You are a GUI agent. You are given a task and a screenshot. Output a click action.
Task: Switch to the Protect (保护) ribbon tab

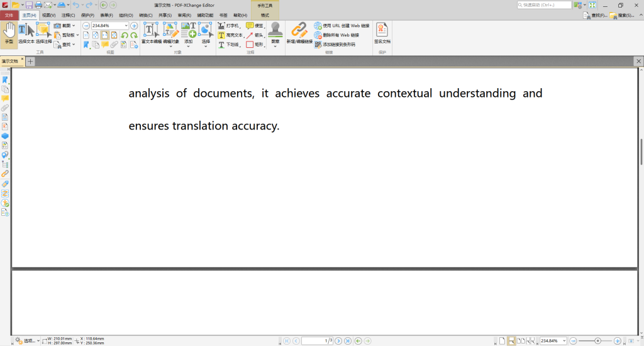point(87,14)
